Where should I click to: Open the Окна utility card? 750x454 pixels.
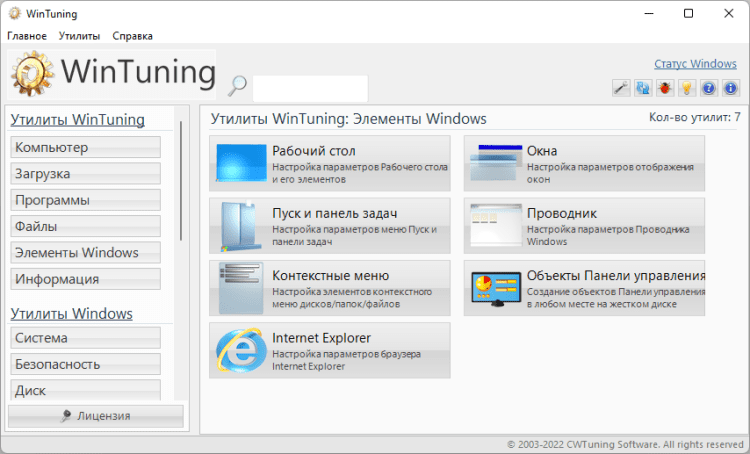point(584,163)
